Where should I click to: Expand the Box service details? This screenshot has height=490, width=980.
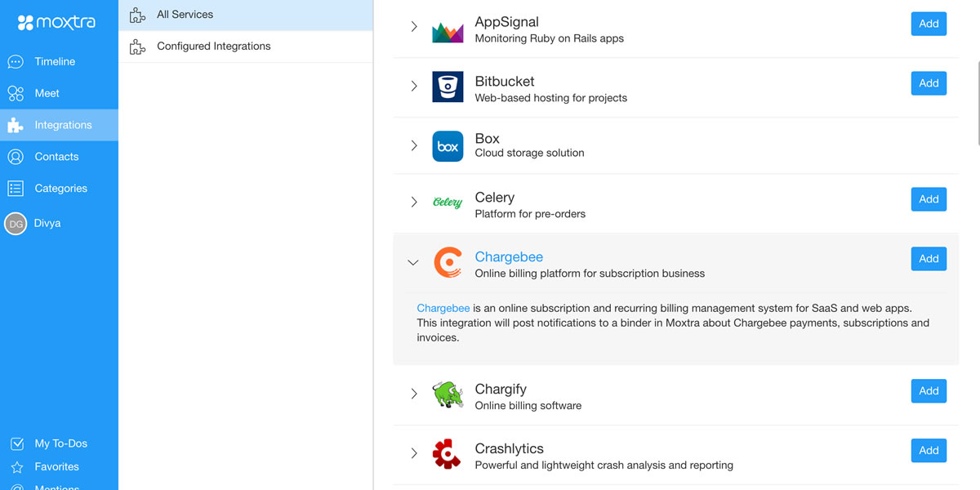pos(414,145)
